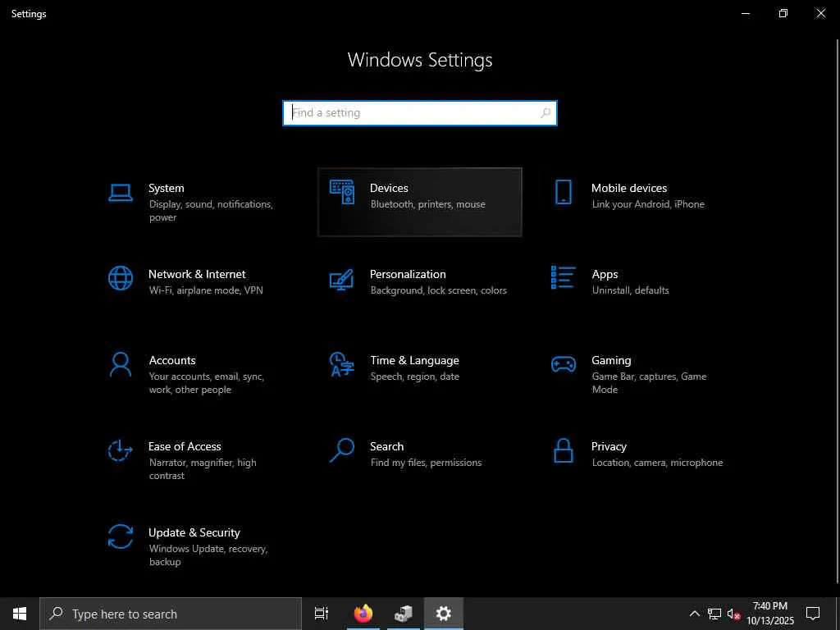This screenshot has height=630, width=840.
Task: Open the Gaming controller icon
Action: pos(563,364)
